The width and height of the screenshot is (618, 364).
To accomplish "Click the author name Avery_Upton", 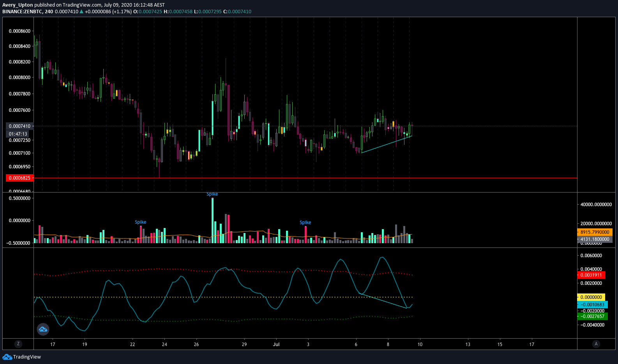I will (18, 5).
